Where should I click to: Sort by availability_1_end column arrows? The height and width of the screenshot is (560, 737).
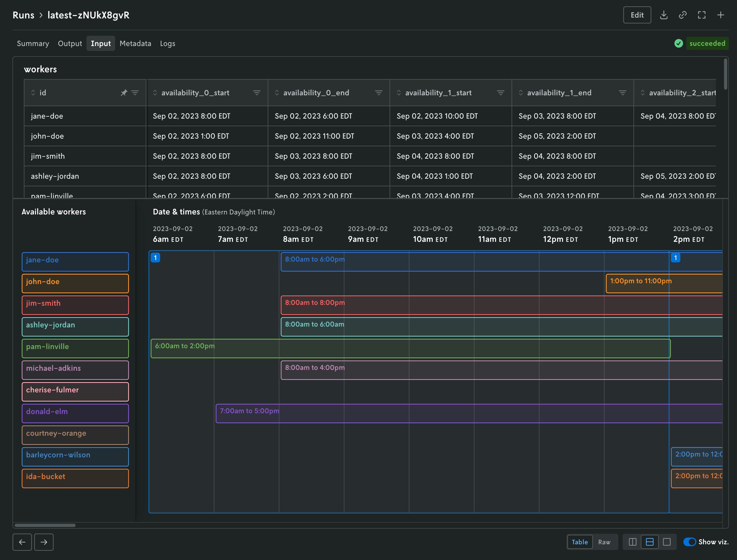[521, 93]
